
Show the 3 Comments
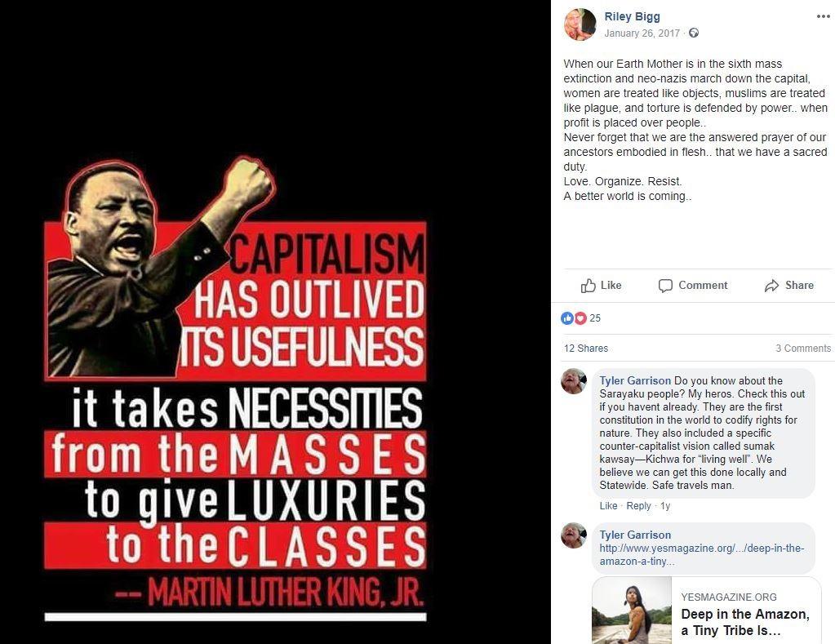[803, 349]
